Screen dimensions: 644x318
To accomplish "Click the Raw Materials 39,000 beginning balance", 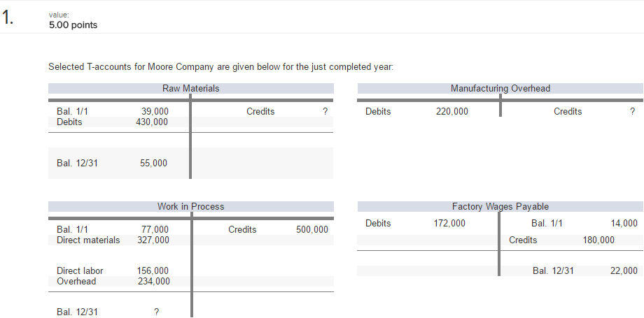I will click(155, 112).
